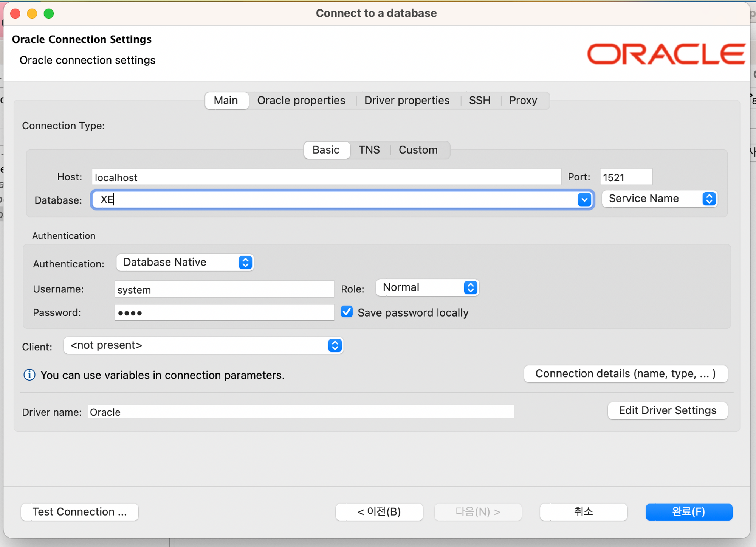Click the Oracle logo image
Image resolution: width=756 pixels, height=547 pixels.
click(x=666, y=54)
